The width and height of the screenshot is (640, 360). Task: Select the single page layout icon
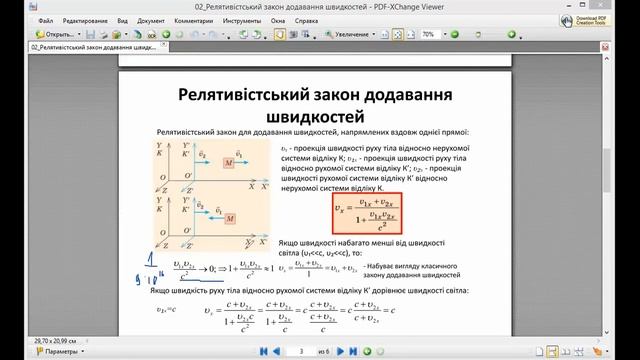coord(540,351)
